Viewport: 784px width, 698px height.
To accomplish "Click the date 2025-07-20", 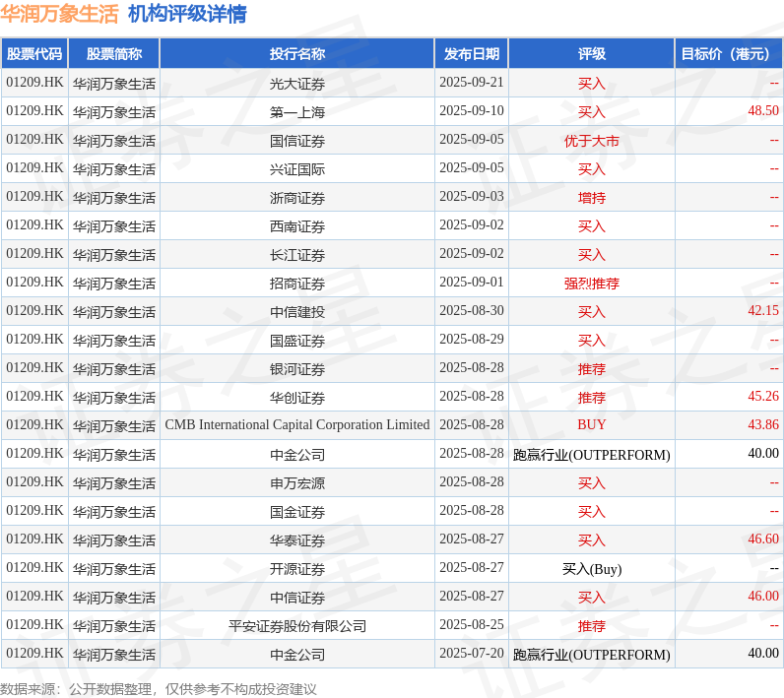I will click(x=472, y=653).
